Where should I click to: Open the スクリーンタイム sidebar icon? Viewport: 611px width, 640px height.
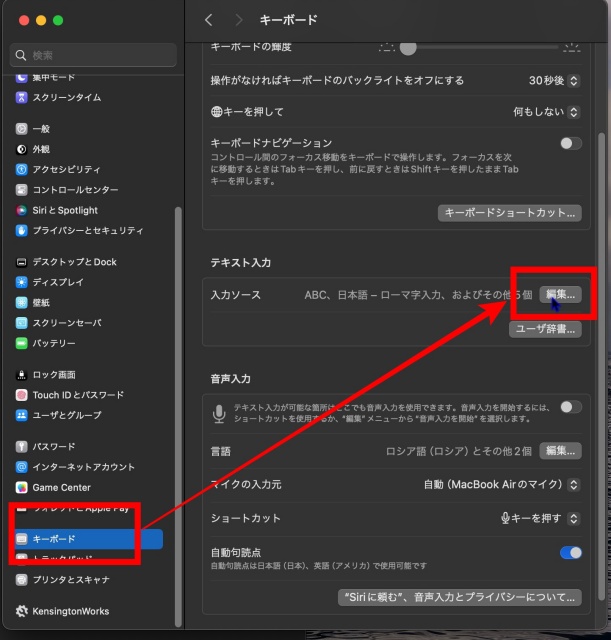22,97
